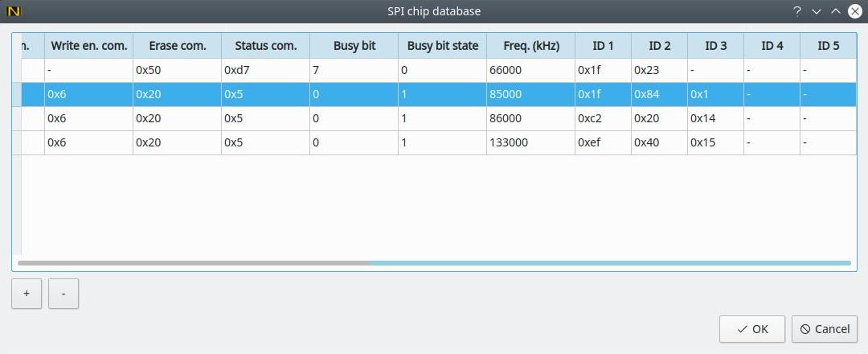Click the plus button to add chip
The height and width of the screenshot is (354, 868).
tap(27, 294)
